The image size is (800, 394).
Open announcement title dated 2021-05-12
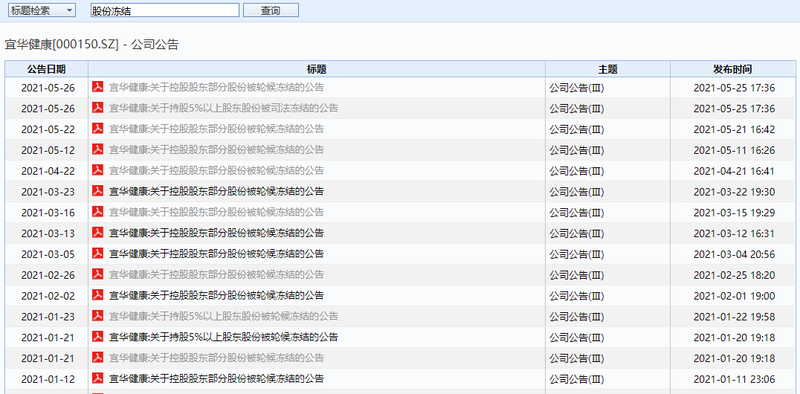[216, 150]
